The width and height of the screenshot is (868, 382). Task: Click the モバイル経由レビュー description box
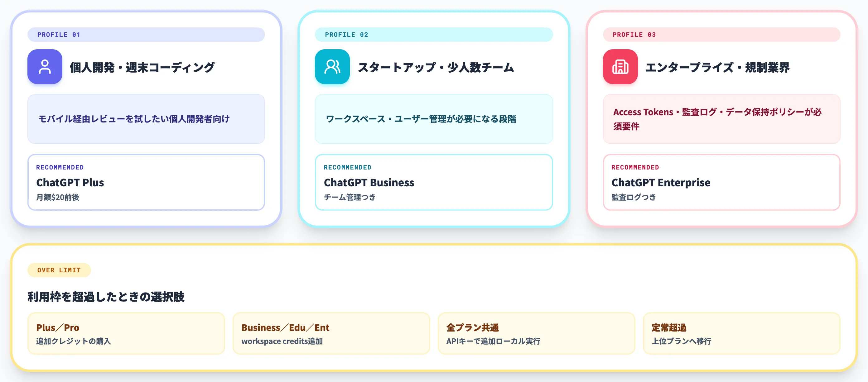point(146,119)
